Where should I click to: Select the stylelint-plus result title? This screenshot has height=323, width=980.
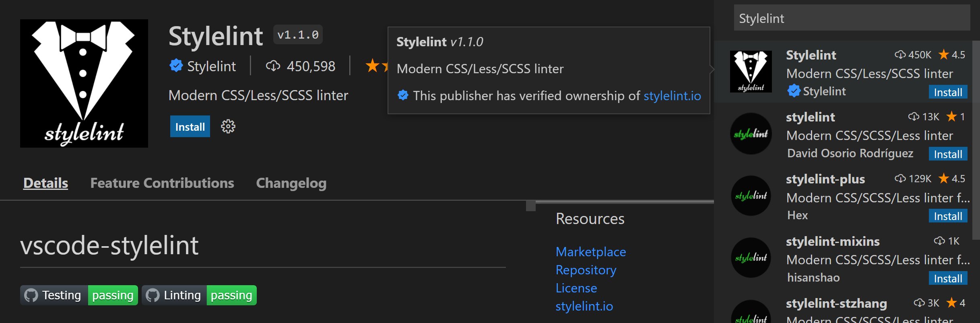(825, 179)
